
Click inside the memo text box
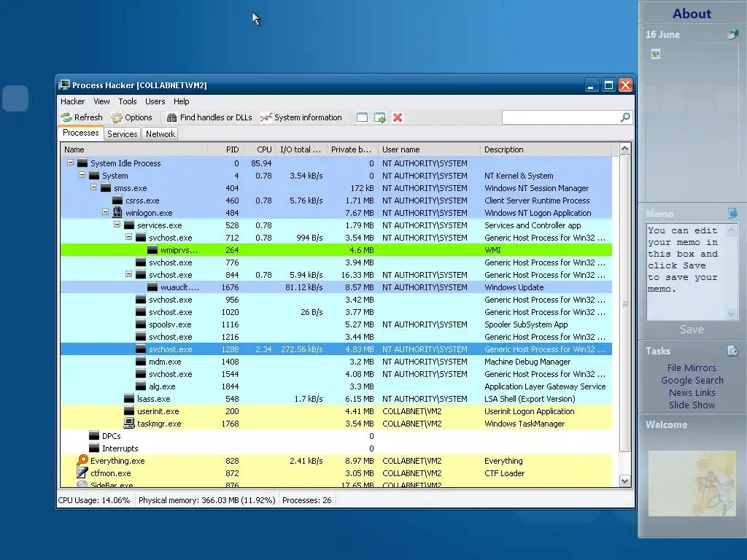tap(685, 271)
